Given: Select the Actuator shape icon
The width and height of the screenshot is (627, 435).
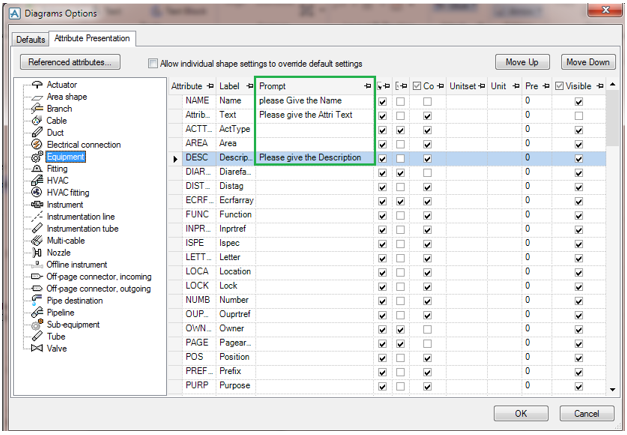Looking at the screenshot, I should [x=35, y=85].
